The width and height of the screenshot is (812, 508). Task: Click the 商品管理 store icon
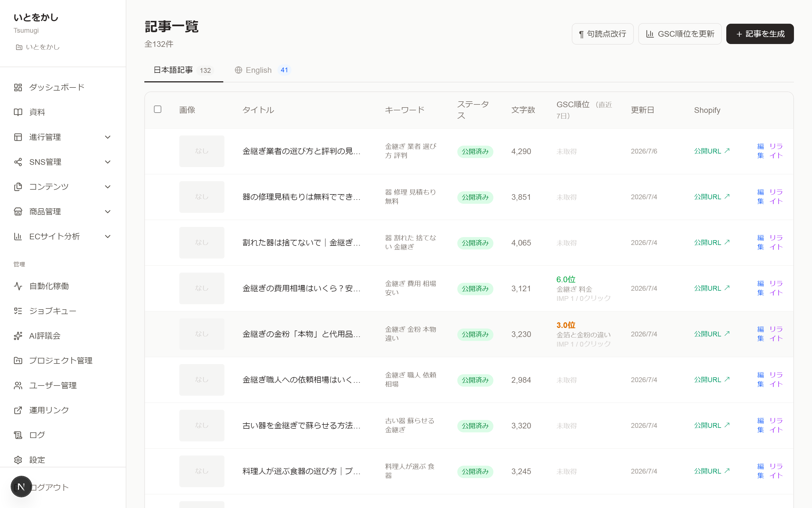(18, 212)
